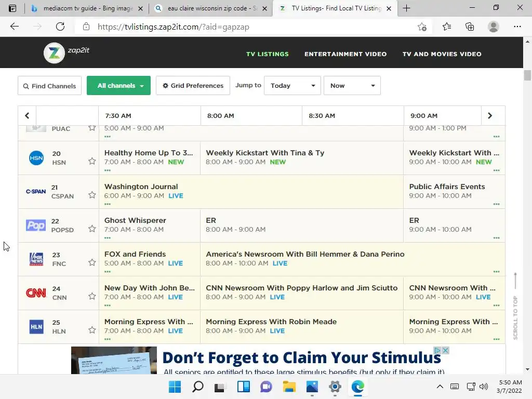This screenshot has height=399, width=532.
Task: Select TV AND MOVIES VIDEO nav item
Action: [x=442, y=54]
